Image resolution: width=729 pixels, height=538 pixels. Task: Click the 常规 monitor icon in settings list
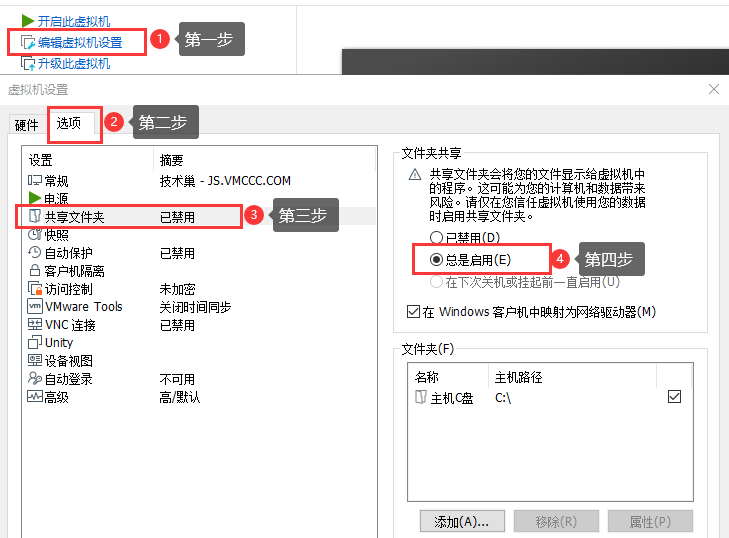(x=35, y=180)
